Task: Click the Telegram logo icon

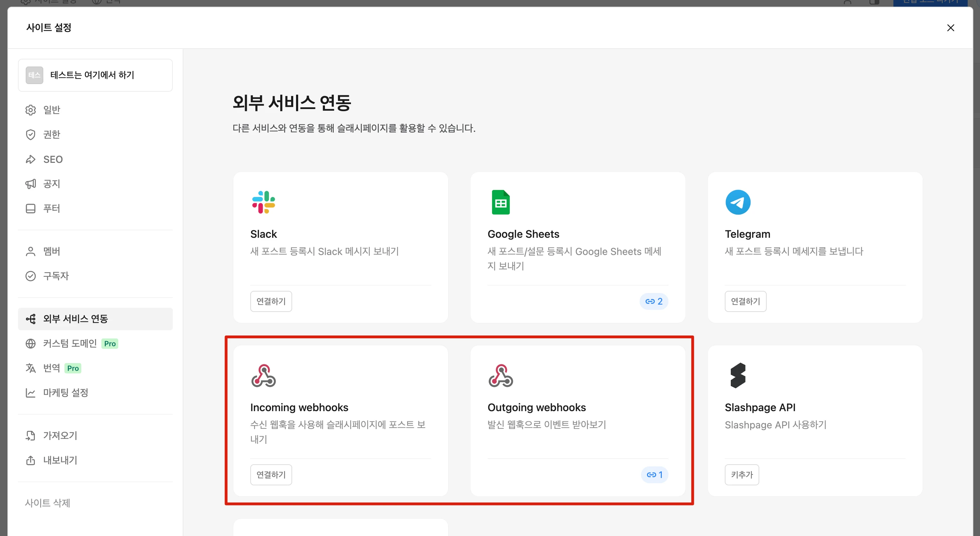Action: pos(738,202)
